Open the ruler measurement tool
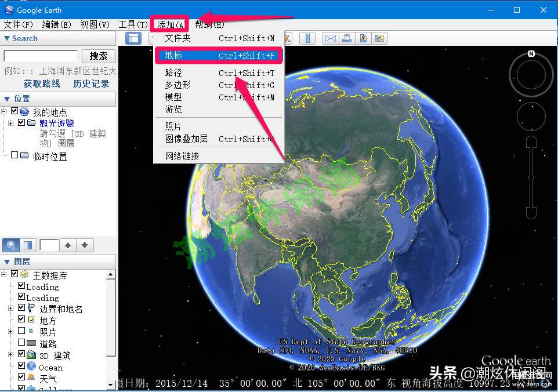 307,38
